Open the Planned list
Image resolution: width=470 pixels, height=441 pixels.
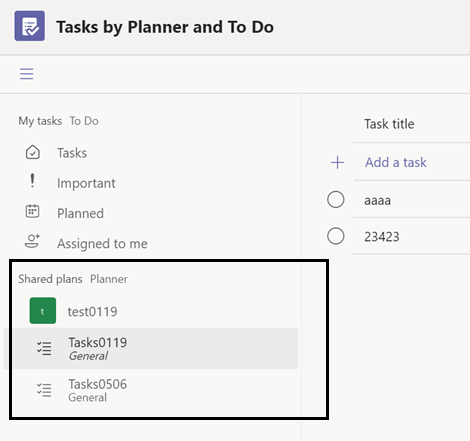(x=80, y=213)
